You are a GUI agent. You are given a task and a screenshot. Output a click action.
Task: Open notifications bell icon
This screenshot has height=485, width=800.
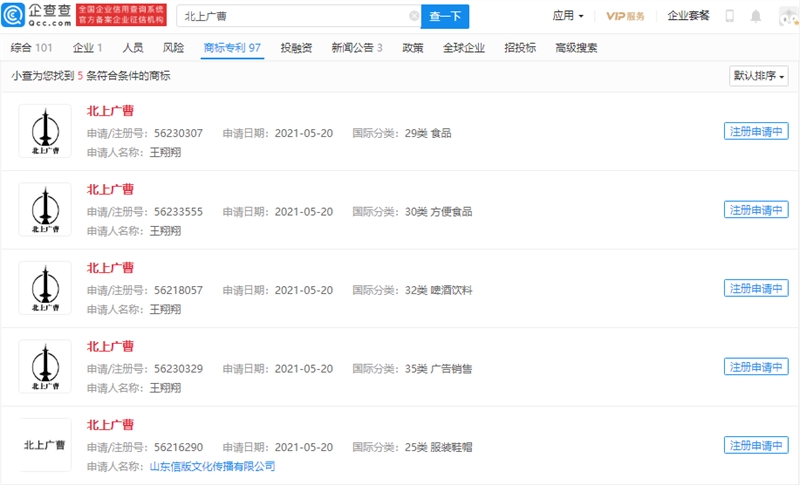point(756,16)
